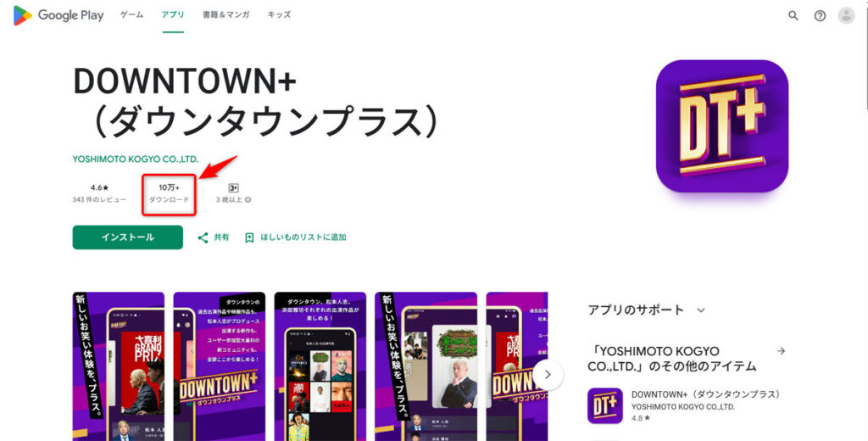The height and width of the screenshot is (441, 868).
Task: Click the small DT+ icon in other items
Action: click(x=604, y=405)
